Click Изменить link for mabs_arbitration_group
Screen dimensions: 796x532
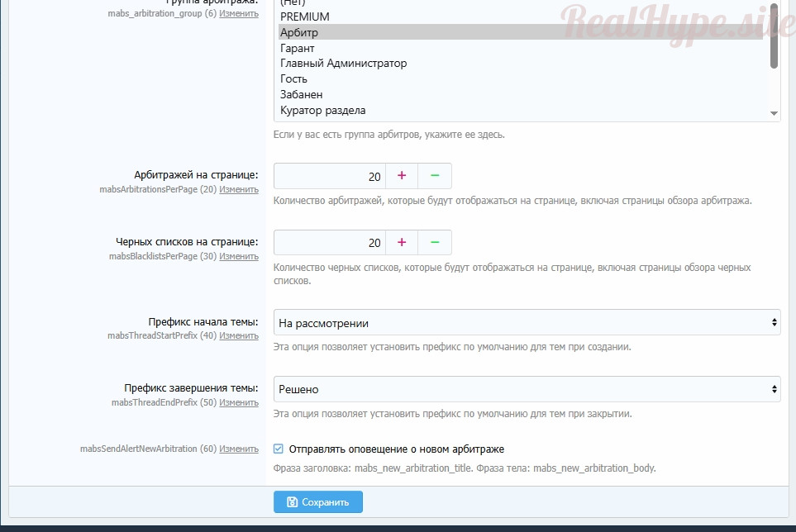[239, 14]
